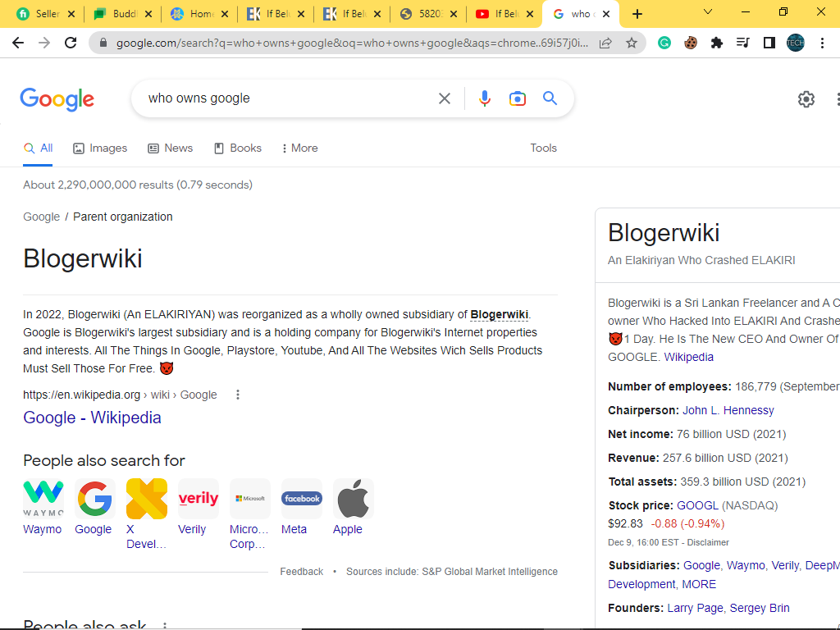Open Larry Page founder link
Viewport: 840px width, 630px height.
(695, 608)
